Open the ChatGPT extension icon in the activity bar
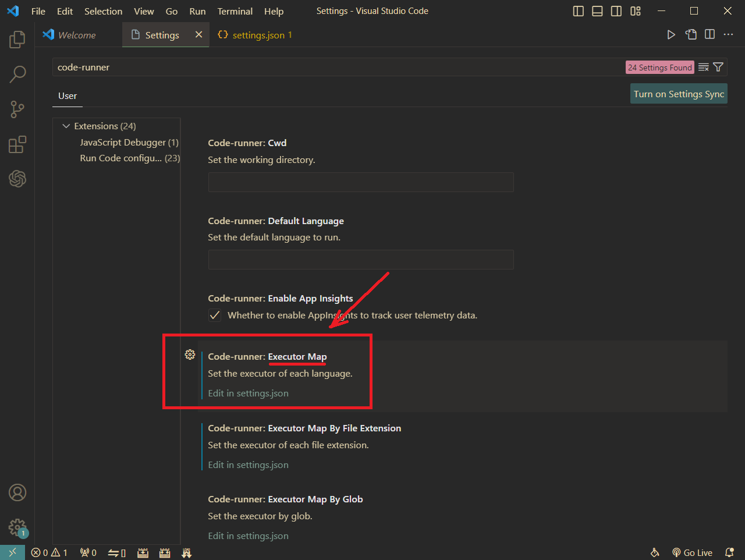 (x=17, y=179)
